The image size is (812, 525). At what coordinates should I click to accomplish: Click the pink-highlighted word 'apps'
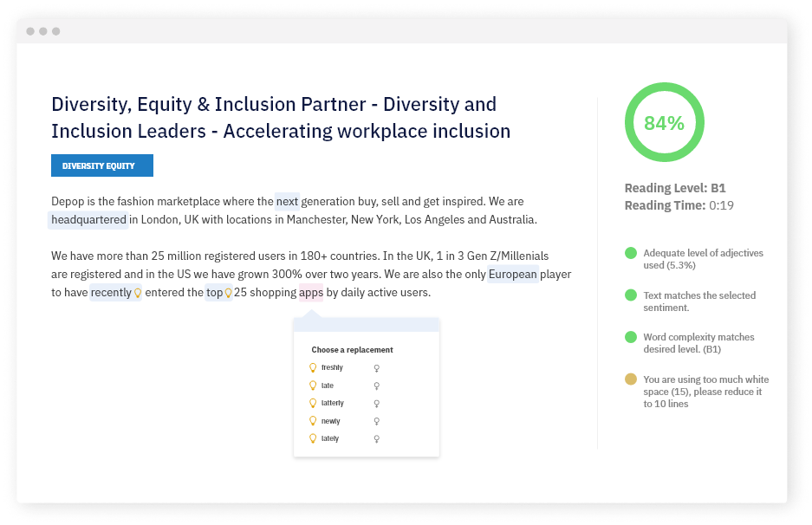[x=311, y=293]
